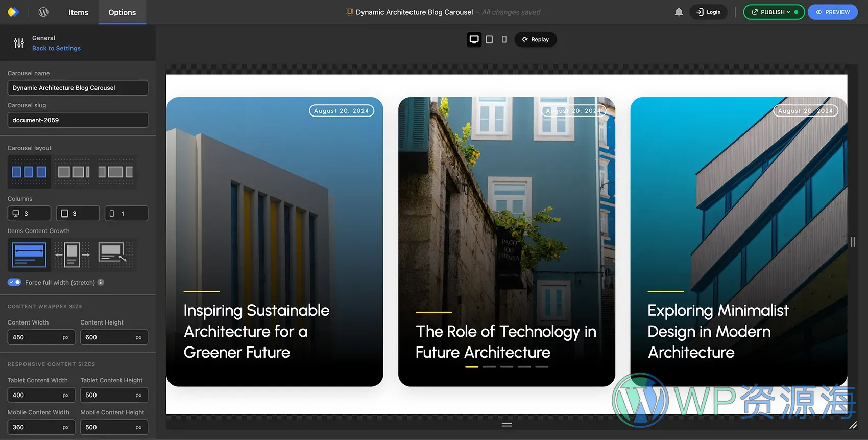The image size is (868, 440).
Task: Click the Dynamic Architecture Blog Carousel title
Action: pos(414,12)
